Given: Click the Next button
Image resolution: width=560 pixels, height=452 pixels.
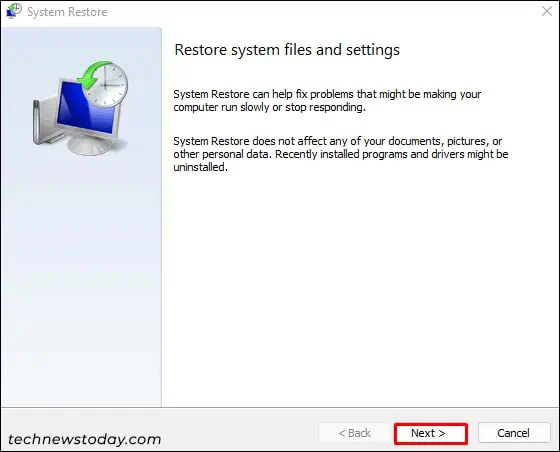Looking at the screenshot, I should click(x=431, y=433).
